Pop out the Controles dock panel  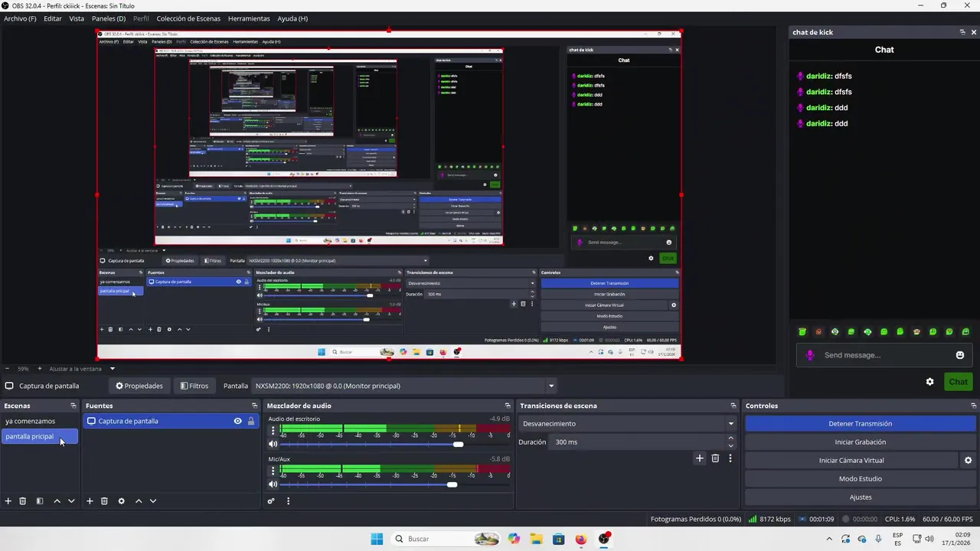pos(974,406)
